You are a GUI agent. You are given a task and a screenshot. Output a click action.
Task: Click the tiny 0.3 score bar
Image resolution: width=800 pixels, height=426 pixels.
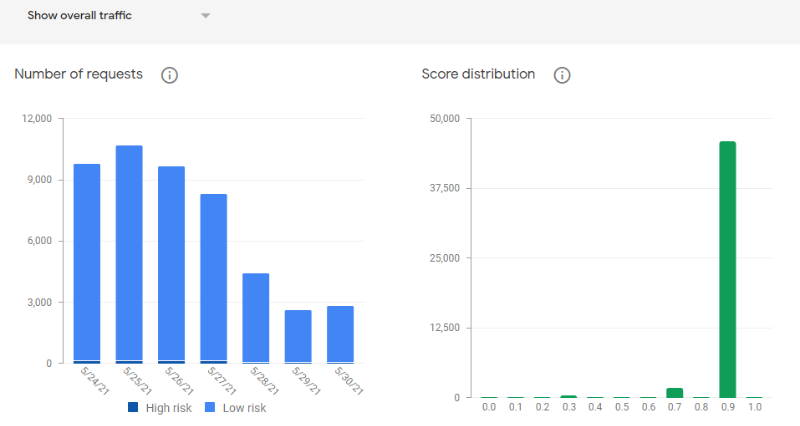[568, 396]
